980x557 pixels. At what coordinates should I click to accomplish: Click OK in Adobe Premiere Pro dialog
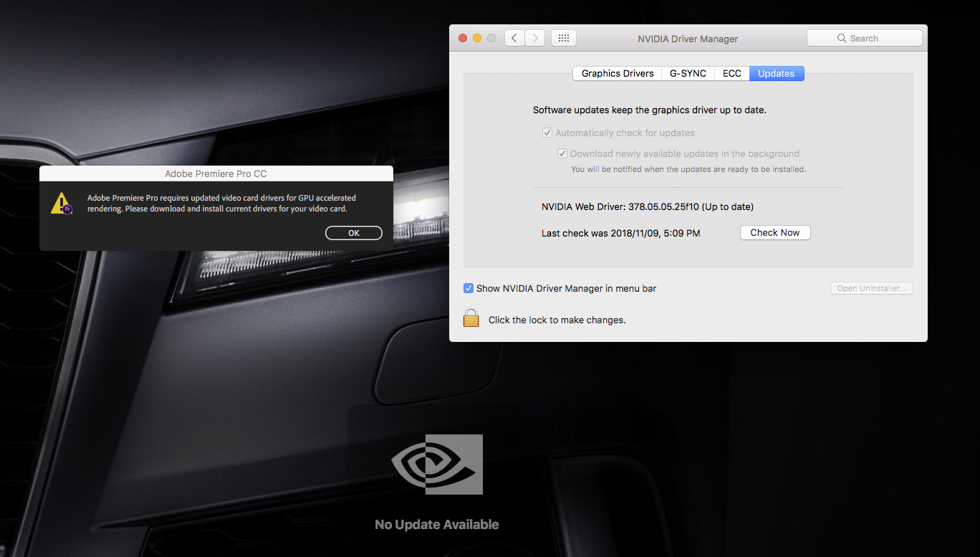[x=354, y=233]
